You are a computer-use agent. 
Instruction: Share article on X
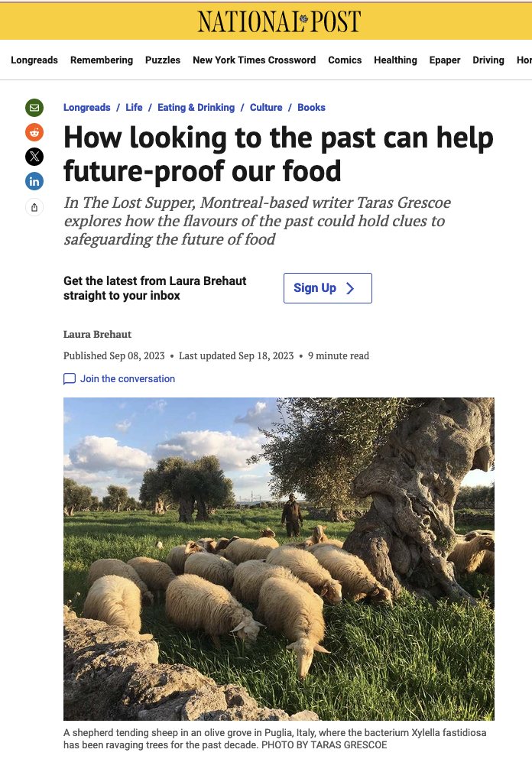[34, 157]
